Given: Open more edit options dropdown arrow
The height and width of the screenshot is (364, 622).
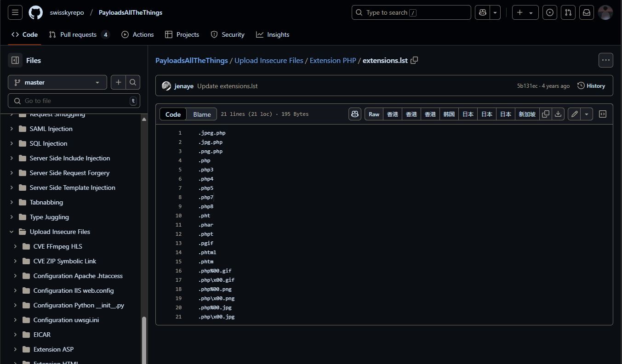Looking at the screenshot, I should 587,114.
